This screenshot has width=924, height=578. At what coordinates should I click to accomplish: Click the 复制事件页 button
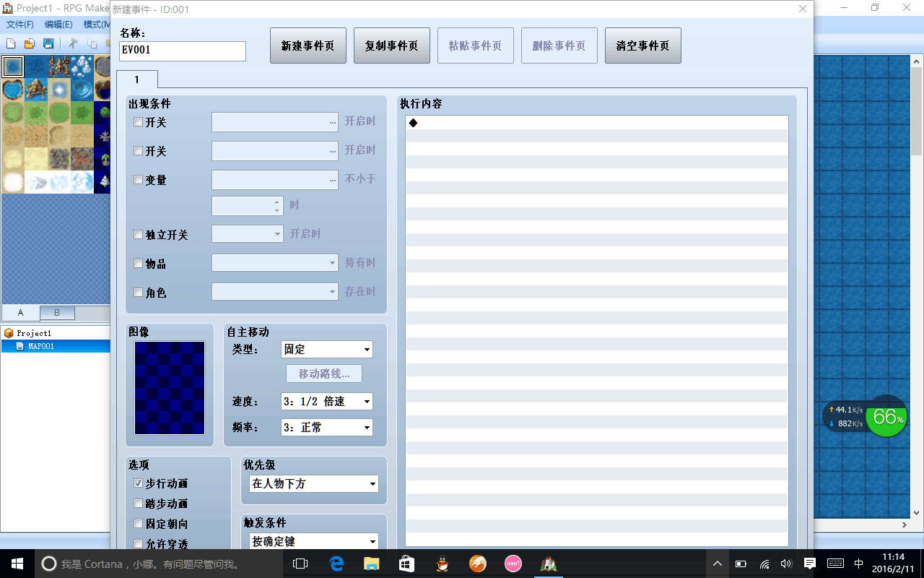point(392,46)
